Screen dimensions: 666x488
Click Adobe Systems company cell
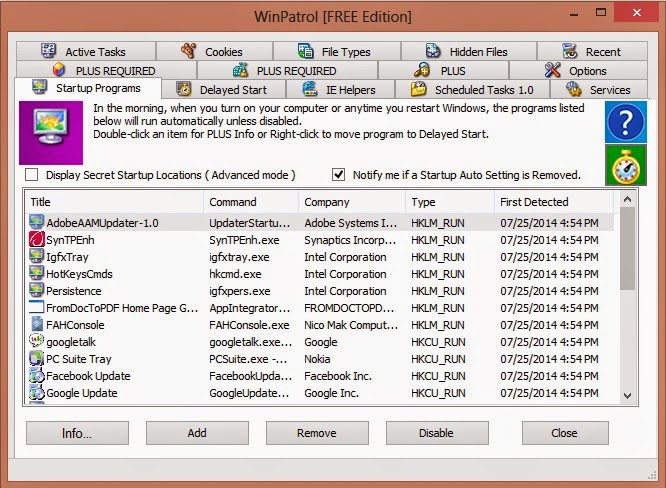350,223
